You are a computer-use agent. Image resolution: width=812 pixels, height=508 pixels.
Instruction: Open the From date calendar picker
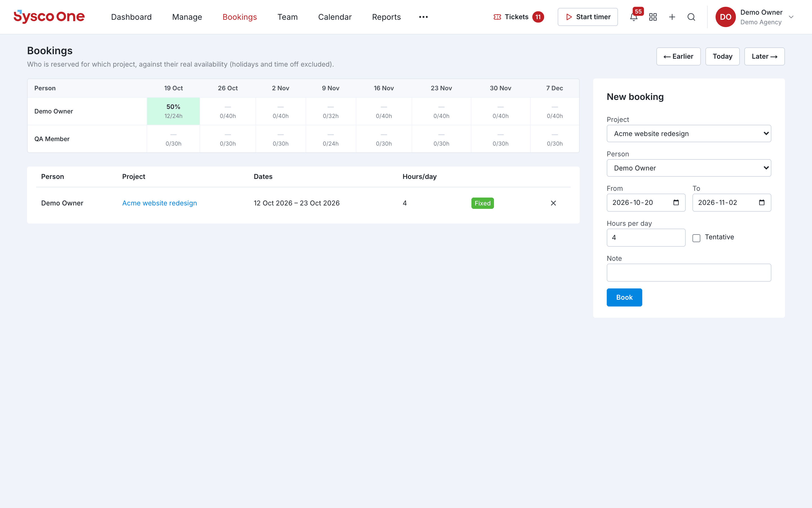pyautogui.click(x=676, y=203)
